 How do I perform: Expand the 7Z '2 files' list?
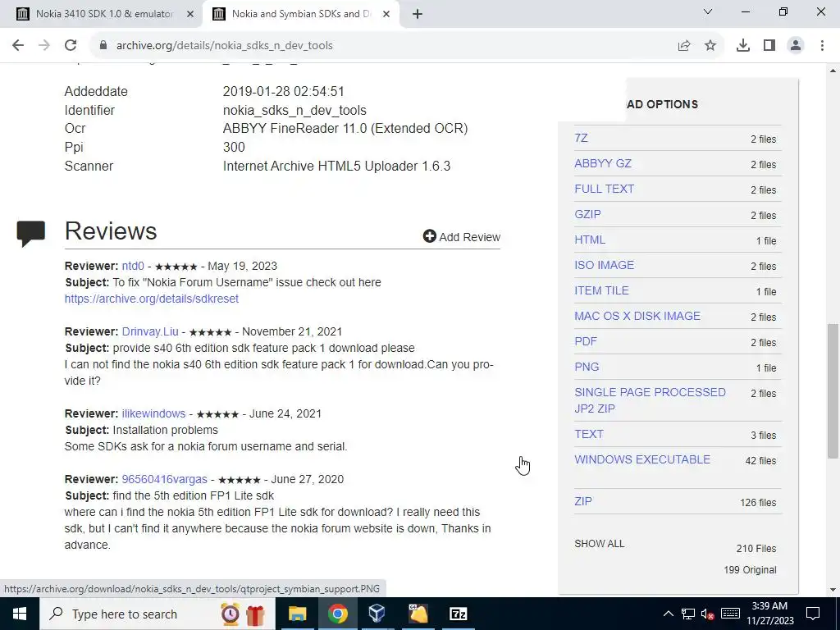pos(764,139)
